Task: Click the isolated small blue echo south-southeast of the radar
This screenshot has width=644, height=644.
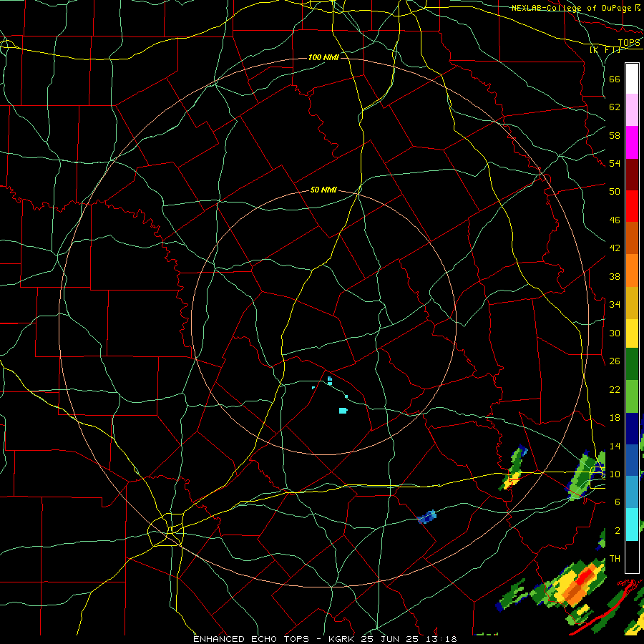Action: 426,517
